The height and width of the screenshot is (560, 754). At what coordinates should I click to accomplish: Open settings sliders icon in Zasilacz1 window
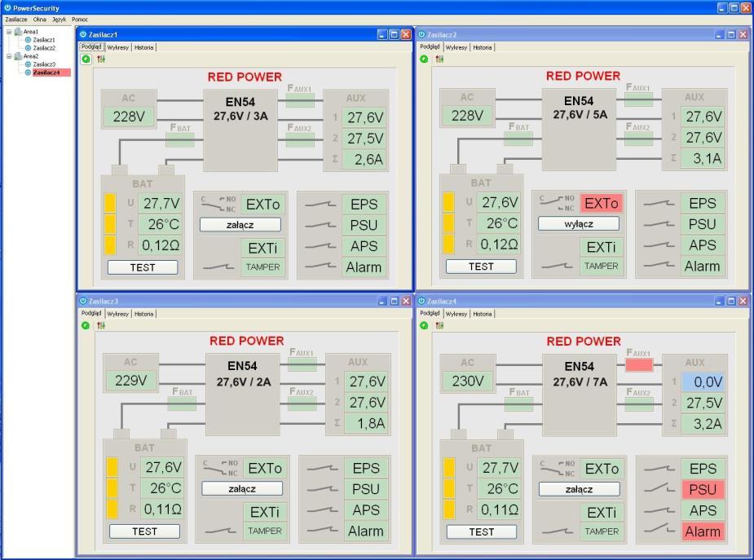[x=101, y=60]
